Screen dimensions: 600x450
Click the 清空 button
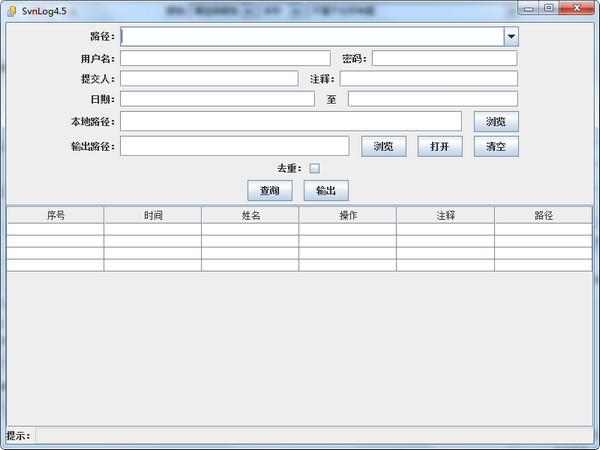tap(496, 146)
